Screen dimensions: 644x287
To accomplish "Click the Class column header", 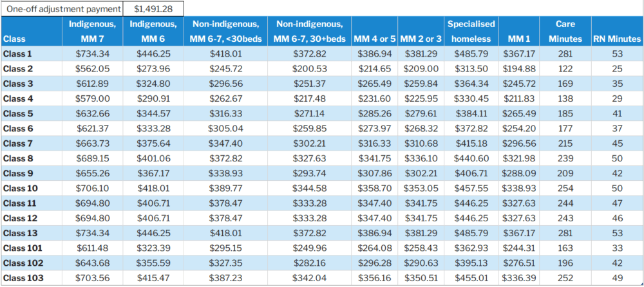I will click(x=15, y=39).
